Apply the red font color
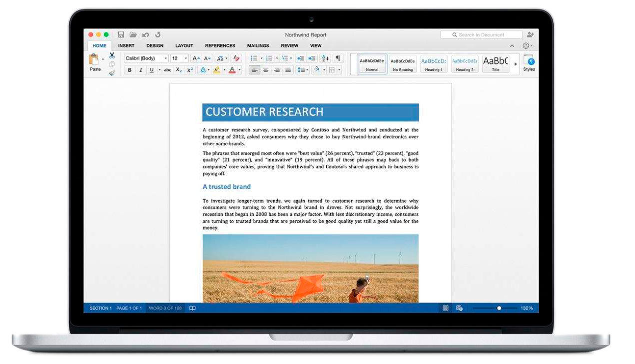 232,70
